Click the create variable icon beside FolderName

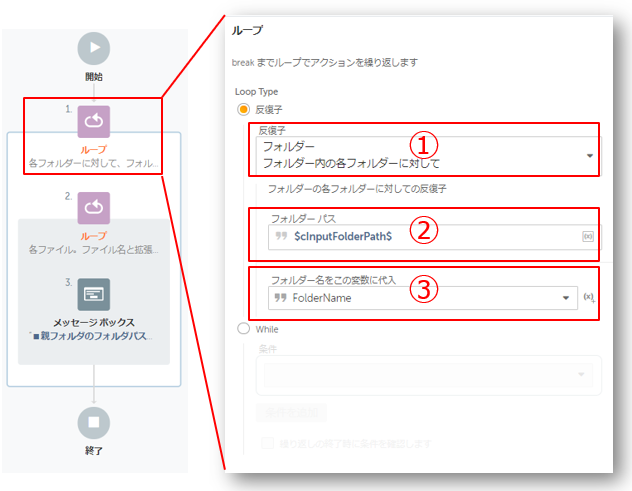589,298
